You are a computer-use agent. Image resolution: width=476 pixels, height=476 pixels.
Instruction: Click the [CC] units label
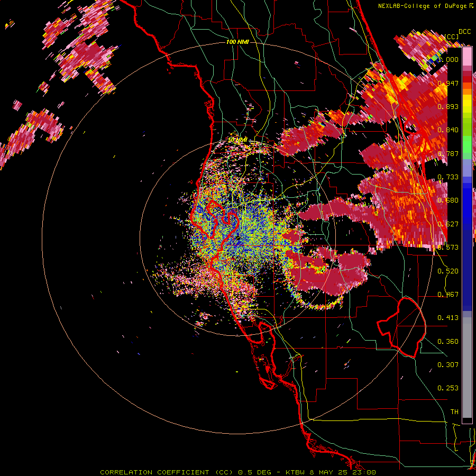pyautogui.click(x=452, y=36)
